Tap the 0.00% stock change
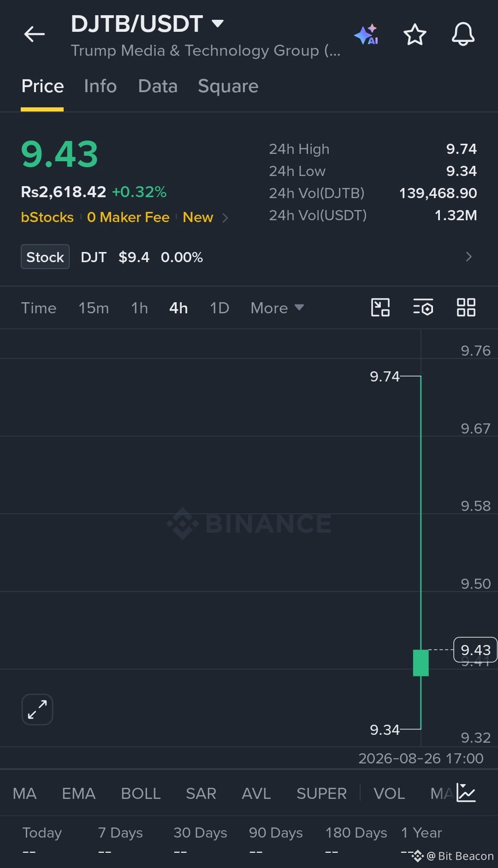The image size is (498, 868). [x=182, y=257]
